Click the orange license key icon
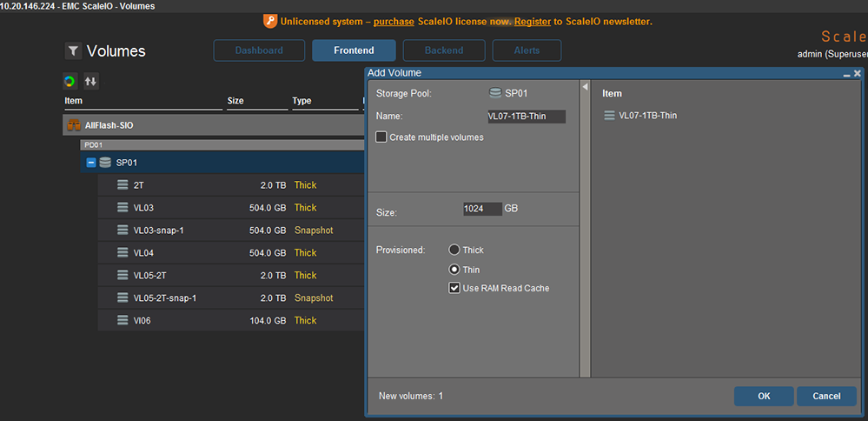The image size is (868, 421). [x=269, y=22]
